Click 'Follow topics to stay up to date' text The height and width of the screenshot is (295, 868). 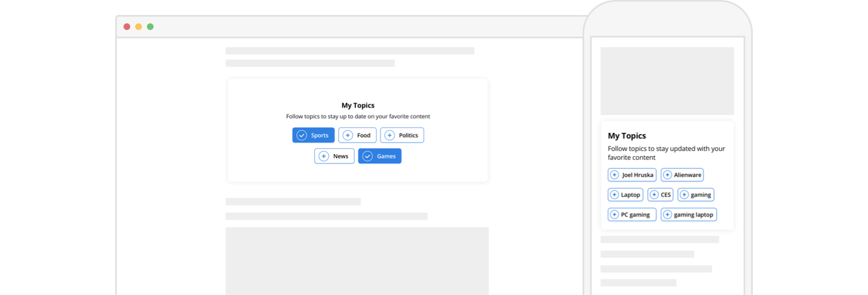(x=358, y=117)
